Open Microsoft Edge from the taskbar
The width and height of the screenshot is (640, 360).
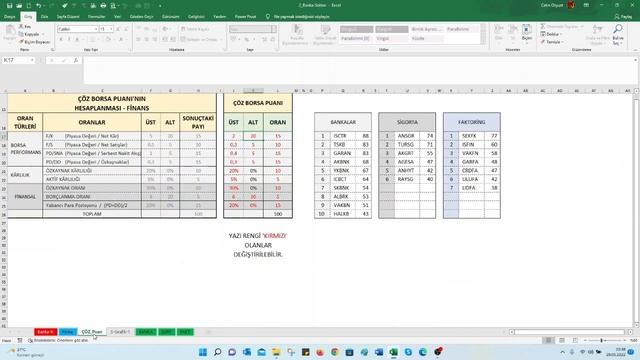423,352
